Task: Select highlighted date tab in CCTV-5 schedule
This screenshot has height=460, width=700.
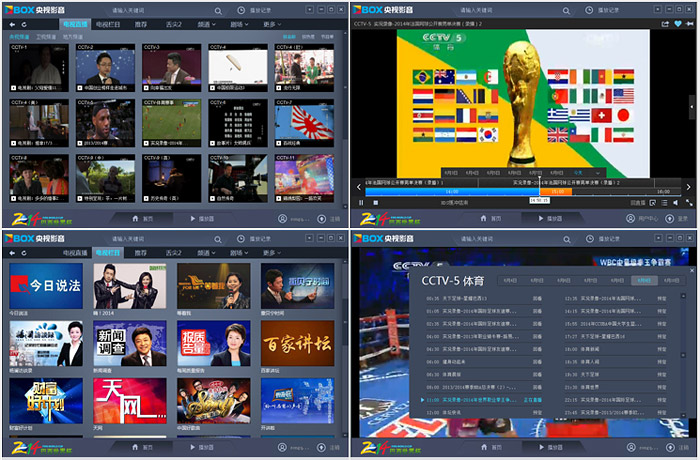Action: pyautogui.click(x=644, y=280)
